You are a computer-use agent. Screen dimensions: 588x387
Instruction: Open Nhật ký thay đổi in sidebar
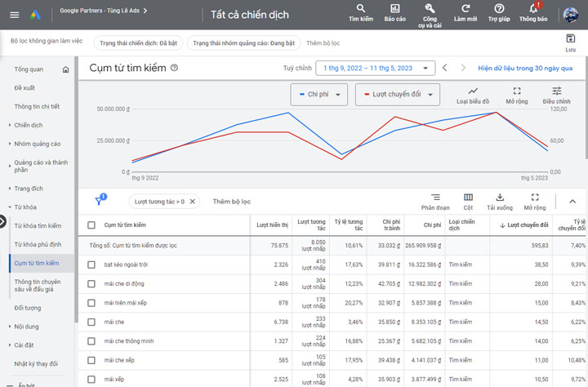click(36, 364)
